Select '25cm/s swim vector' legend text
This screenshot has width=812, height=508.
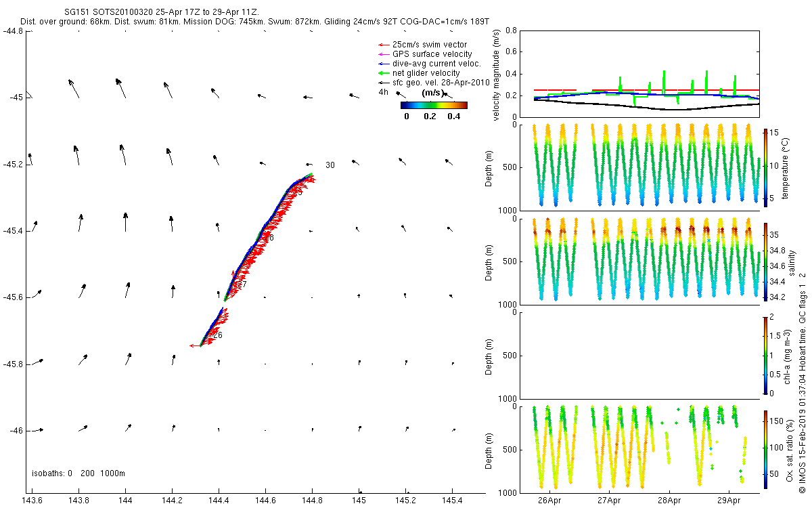[429, 45]
